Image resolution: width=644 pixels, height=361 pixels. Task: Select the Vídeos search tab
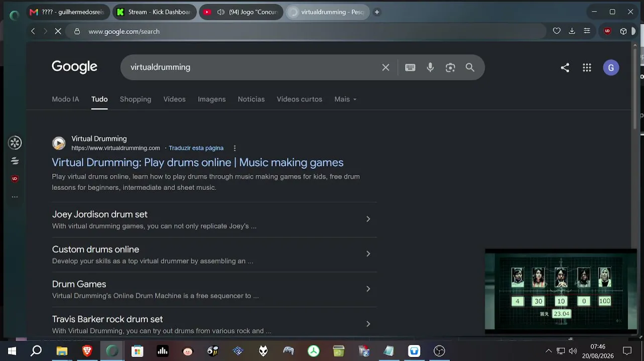point(175,99)
